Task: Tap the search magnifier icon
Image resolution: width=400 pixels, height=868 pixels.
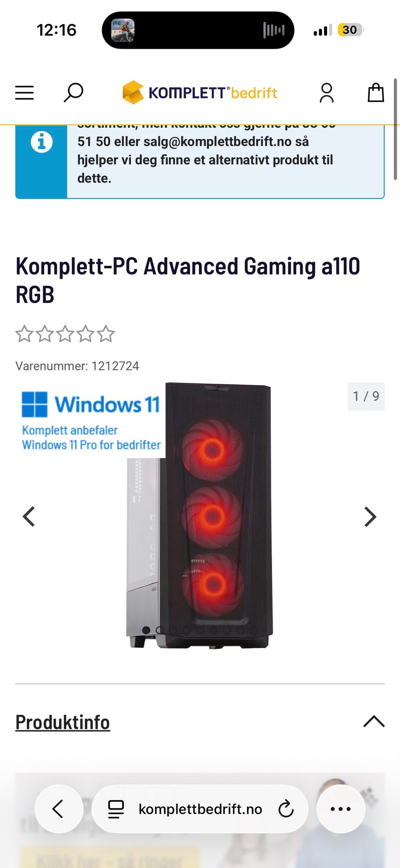Action: click(x=73, y=93)
